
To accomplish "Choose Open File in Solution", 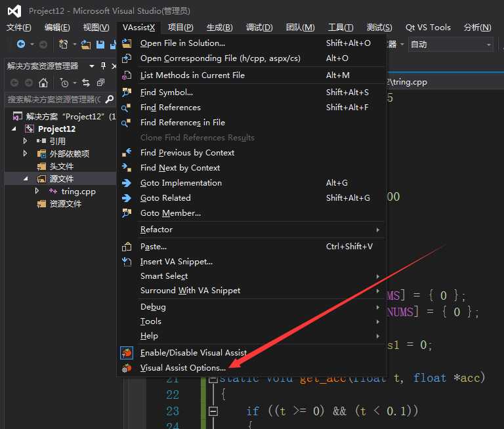I will click(252, 43).
